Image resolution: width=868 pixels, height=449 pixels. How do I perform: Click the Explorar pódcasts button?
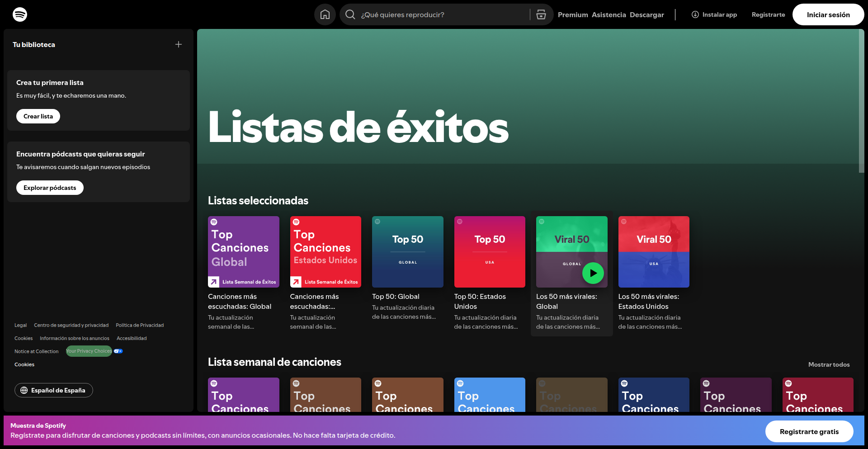coord(50,188)
